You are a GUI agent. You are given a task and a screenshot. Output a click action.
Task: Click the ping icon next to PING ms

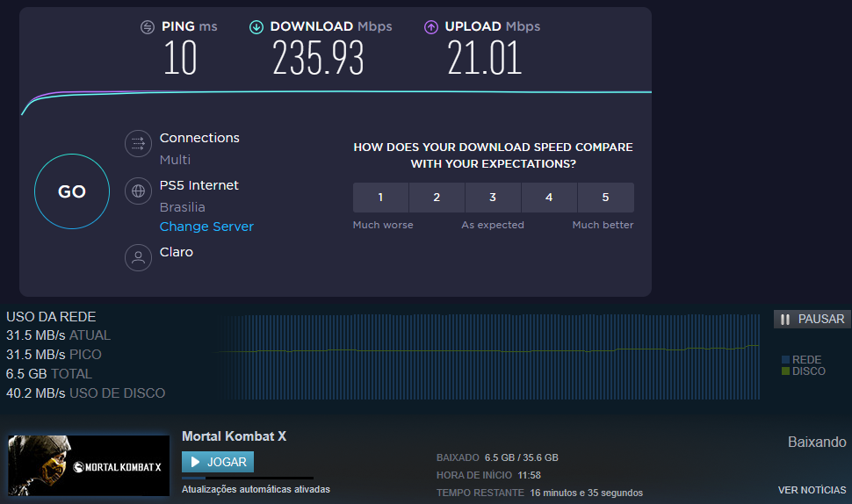click(148, 26)
